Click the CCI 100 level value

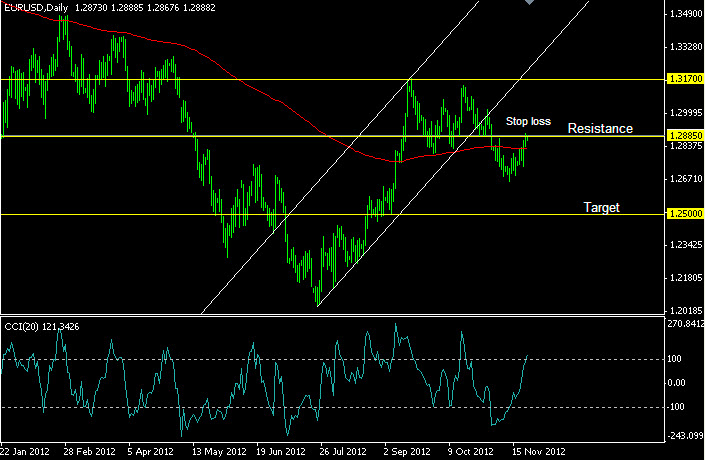674,359
